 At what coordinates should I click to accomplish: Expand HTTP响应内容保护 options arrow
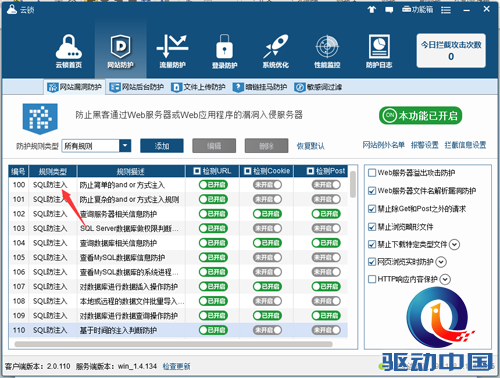(445, 279)
